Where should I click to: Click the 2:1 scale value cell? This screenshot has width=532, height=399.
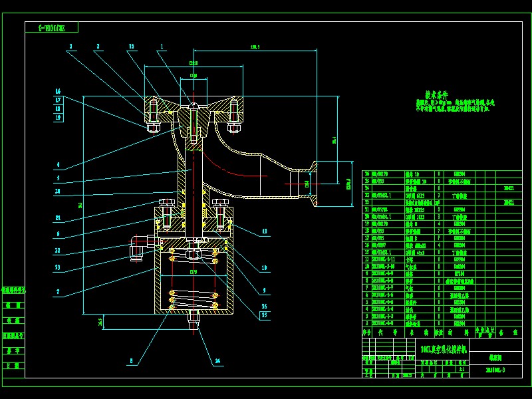(x=462, y=370)
